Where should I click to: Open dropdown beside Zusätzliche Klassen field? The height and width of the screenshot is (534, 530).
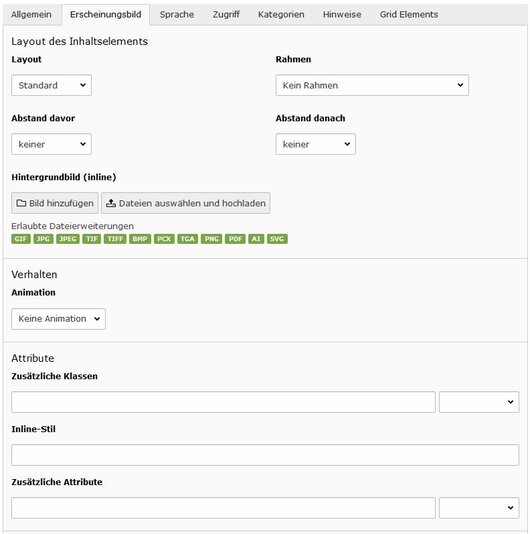tap(479, 402)
